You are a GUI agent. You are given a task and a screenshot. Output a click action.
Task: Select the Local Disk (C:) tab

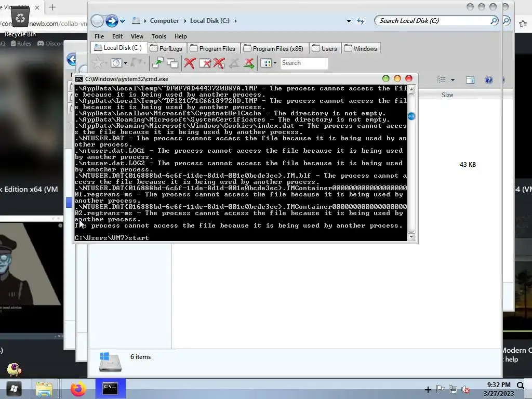point(119,48)
